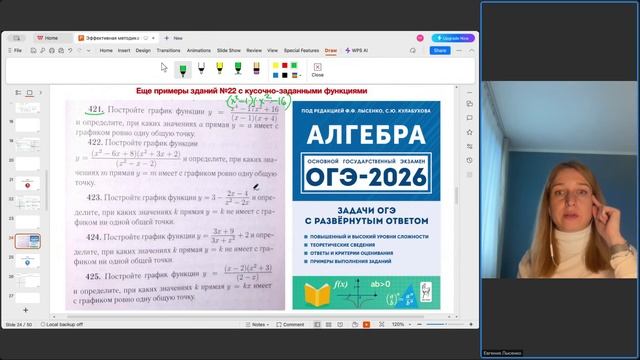Open the Transitions ribbon tab
640x360 pixels.
pyautogui.click(x=168, y=51)
